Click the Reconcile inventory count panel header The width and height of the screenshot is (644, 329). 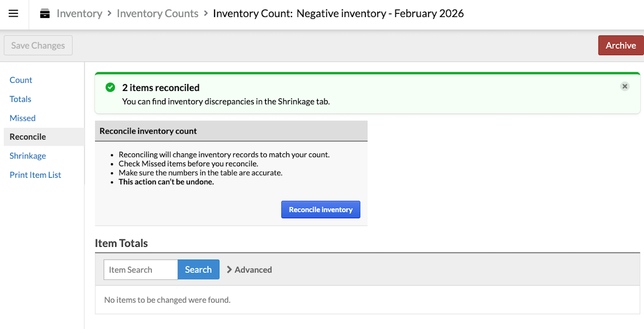(x=148, y=131)
